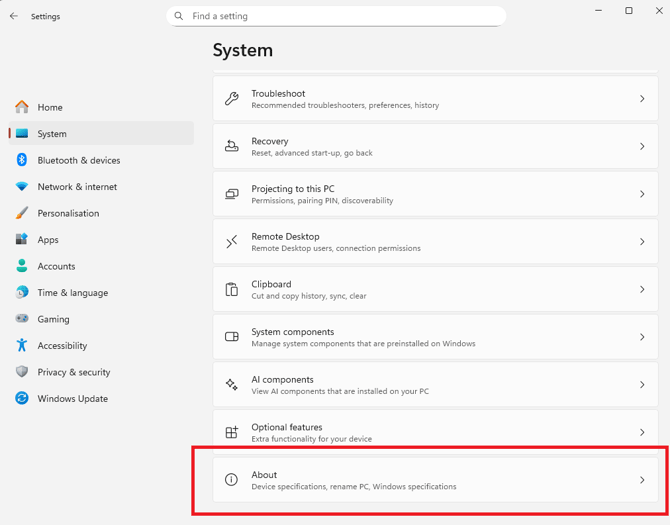Select Privacy & security label
670x525 pixels.
pos(73,372)
